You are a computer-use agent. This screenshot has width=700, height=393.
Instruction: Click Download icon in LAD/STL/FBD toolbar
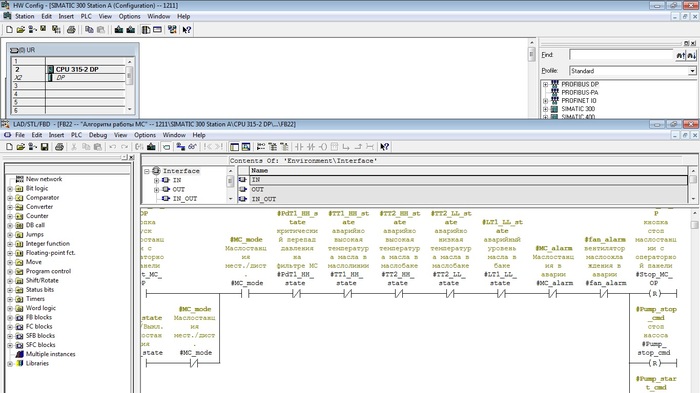[x=151, y=146]
